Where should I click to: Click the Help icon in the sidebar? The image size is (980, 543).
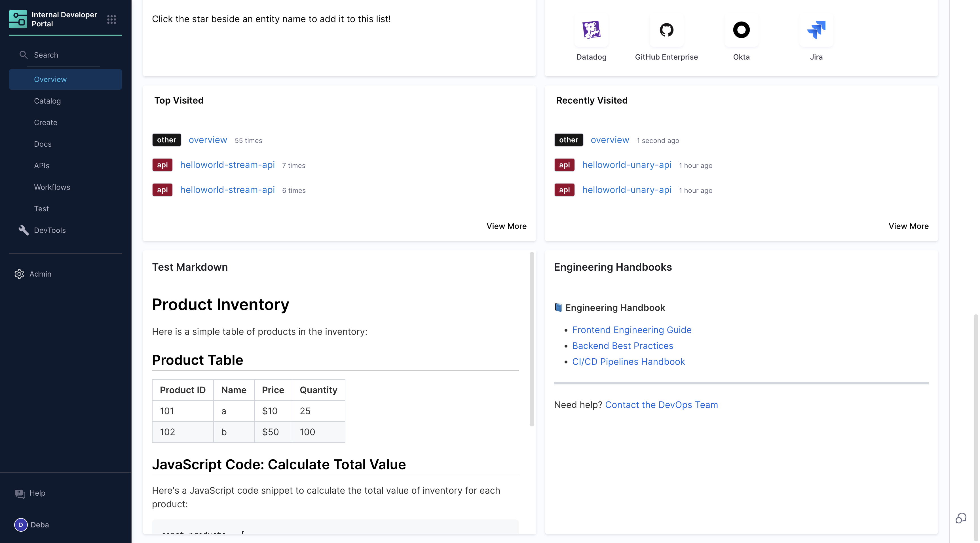tap(20, 493)
